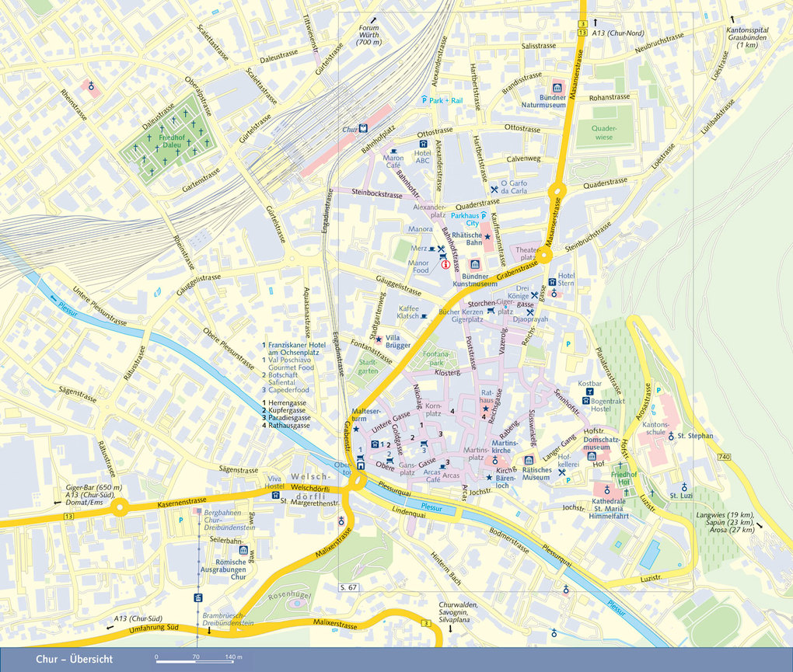This screenshot has width=793, height=672.
Task: Click the Park + Rail parking symbol
Action: (x=424, y=100)
